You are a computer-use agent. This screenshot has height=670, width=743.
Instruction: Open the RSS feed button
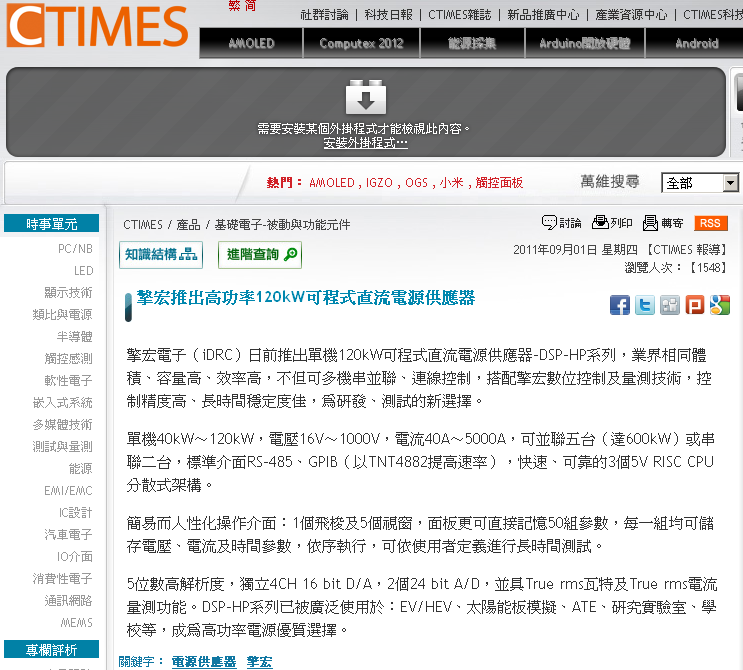coord(710,223)
